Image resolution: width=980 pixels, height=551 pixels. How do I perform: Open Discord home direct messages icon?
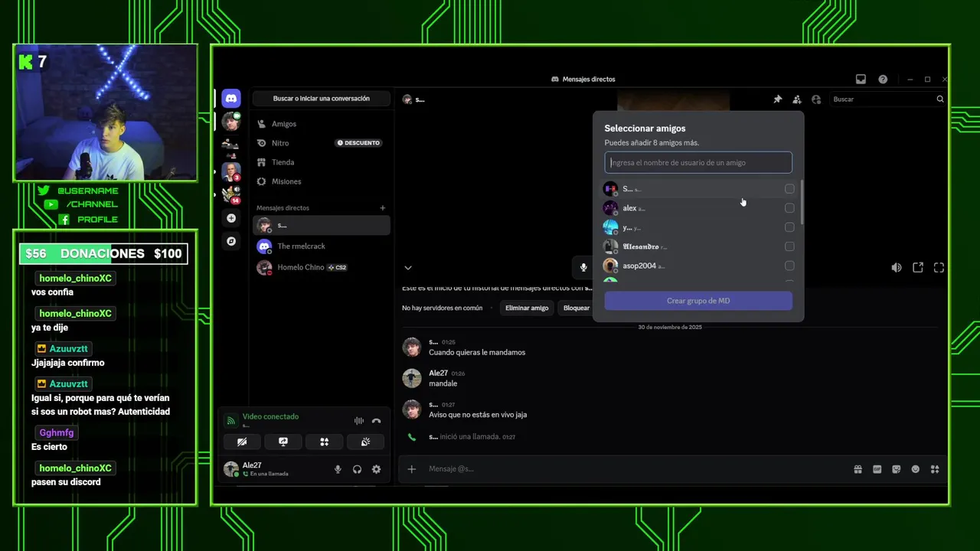[x=231, y=98]
